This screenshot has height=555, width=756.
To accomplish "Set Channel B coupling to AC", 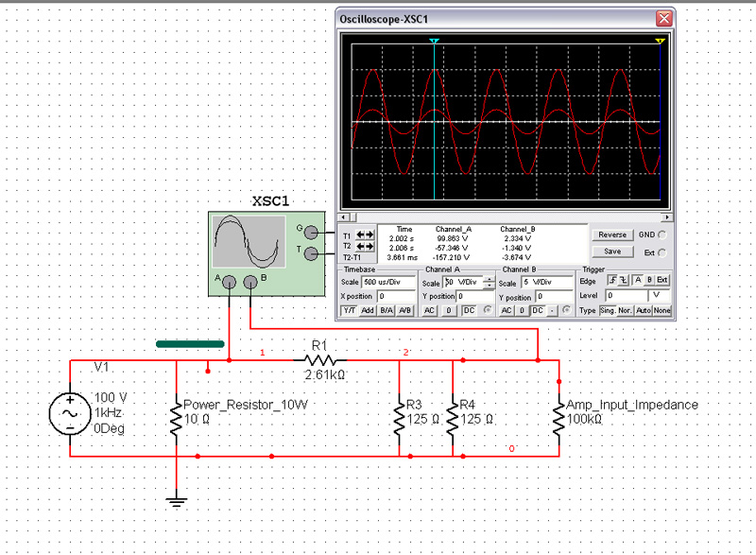I will pyautogui.click(x=507, y=310).
